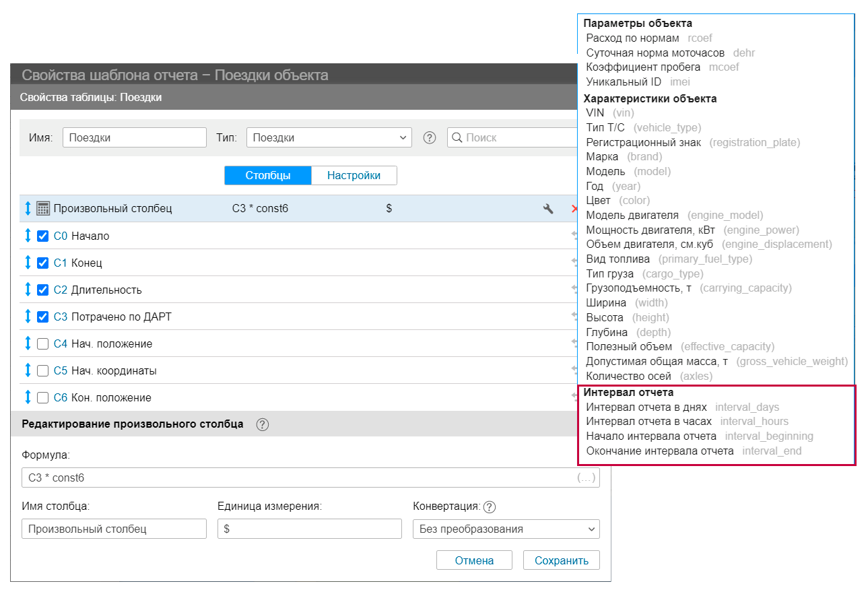The width and height of the screenshot is (868, 592).
Task: Grab the reorder arrow for C0 Начало
Action: click(28, 236)
